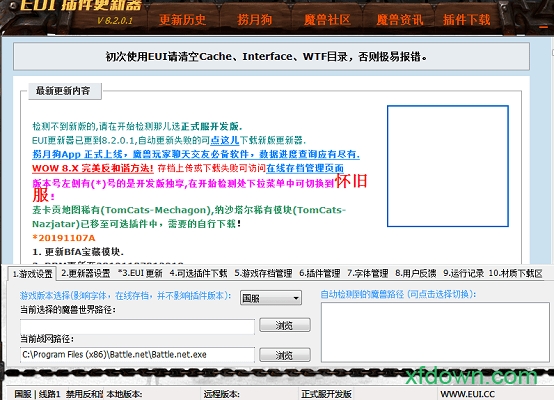Click the blue-bordered image box
The image size is (554, 400).
coord(448,166)
